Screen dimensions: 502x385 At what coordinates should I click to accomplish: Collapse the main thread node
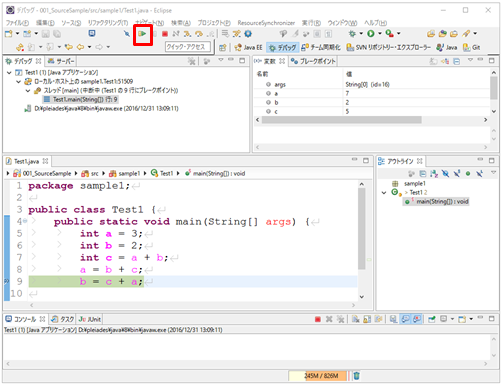click(28, 90)
